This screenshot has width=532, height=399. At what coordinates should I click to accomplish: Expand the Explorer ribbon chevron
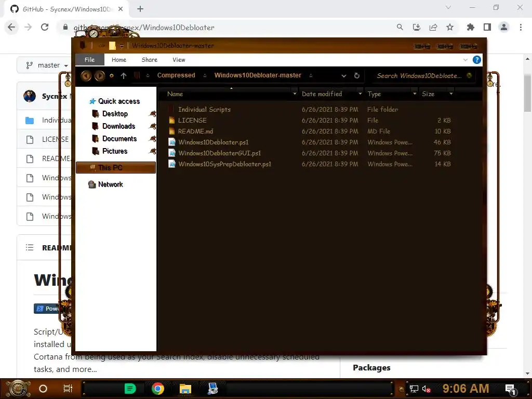click(465, 60)
